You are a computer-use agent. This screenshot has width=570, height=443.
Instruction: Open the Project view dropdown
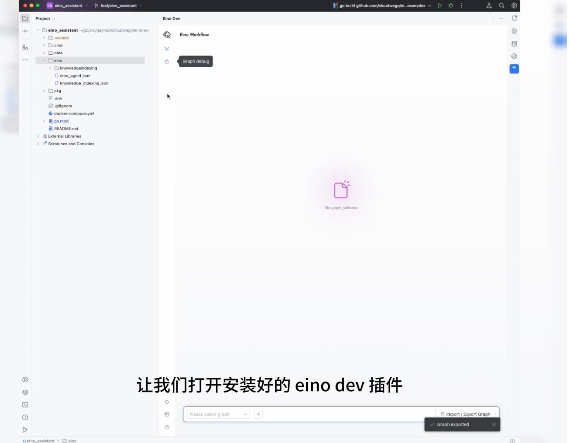[45, 19]
